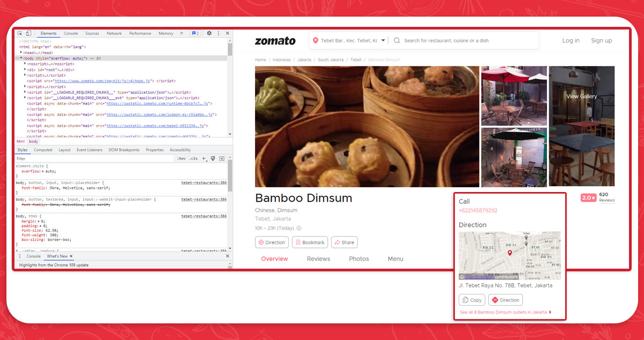
Task: Open the Computed styles tab
Action: click(43, 150)
